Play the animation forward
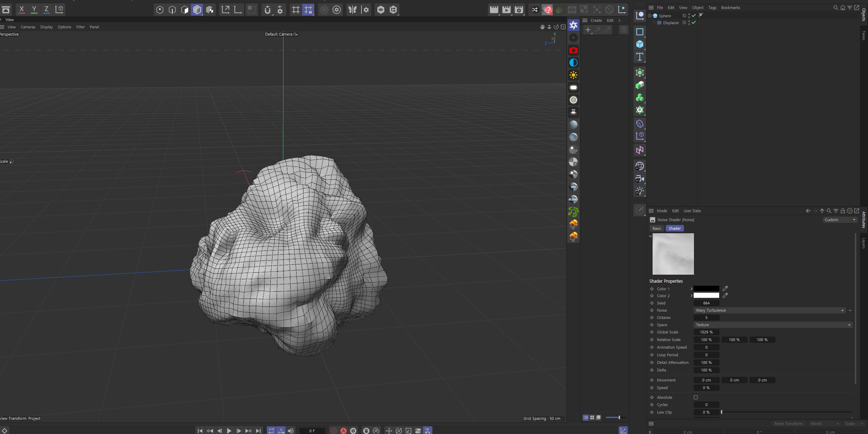Image resolution: width=868 pixels, height=434 pixels. (229, 431)
